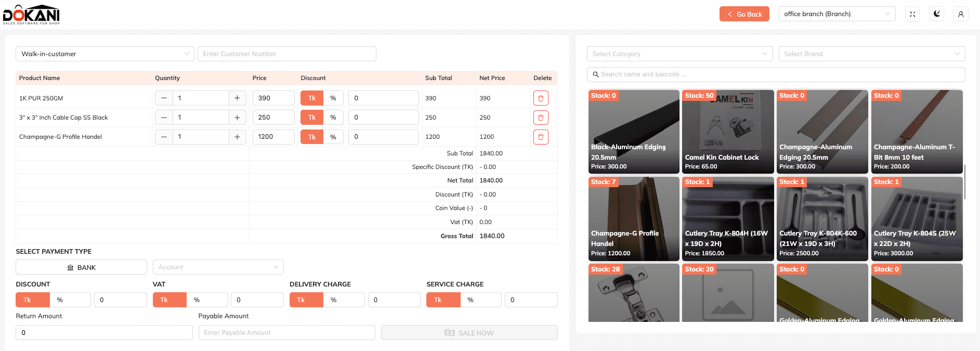This screenshot has height=351, width=980.
Task: Click the search magnifier icon
Action: coord(596,74)
